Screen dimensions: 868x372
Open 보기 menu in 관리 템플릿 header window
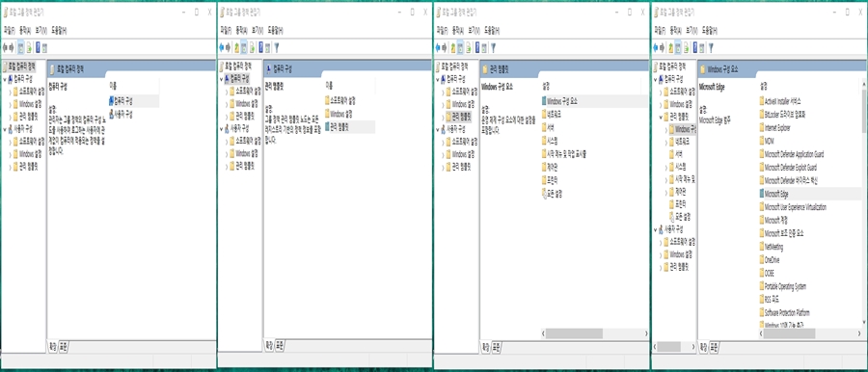click(474, 30)
